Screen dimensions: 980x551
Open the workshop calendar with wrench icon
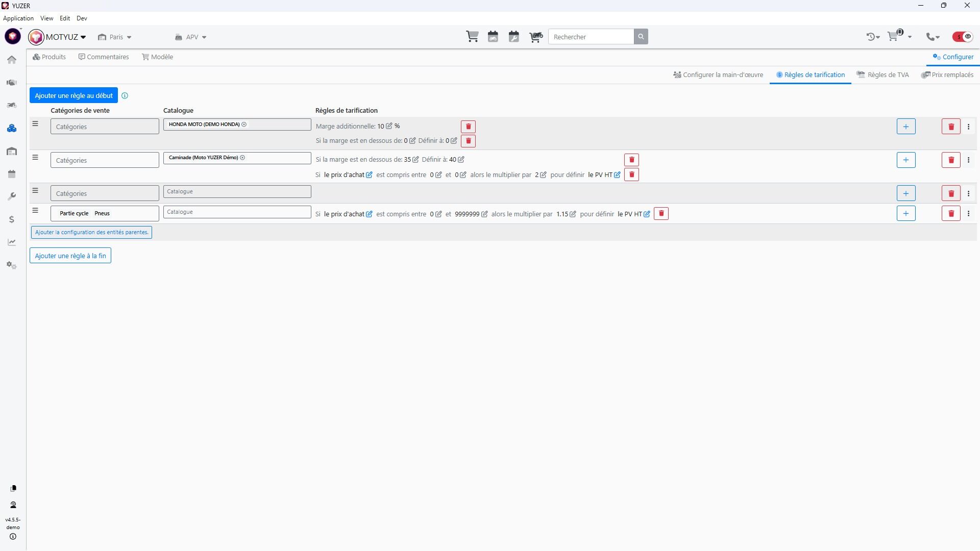click(x=514, y=37)
